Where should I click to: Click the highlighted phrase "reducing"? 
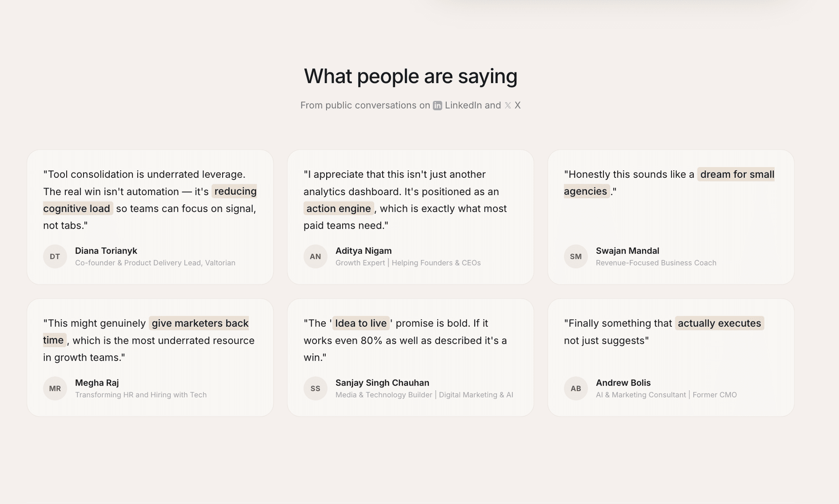pyautogui.click(x=235, y=191)
